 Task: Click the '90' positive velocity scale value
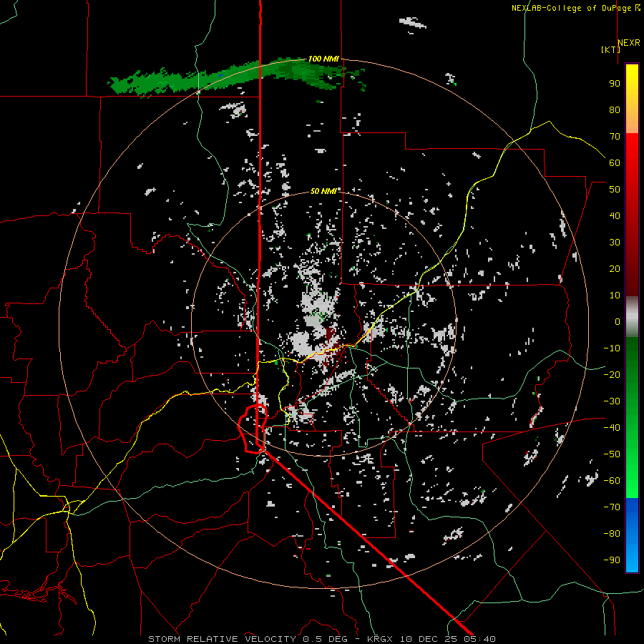pos(615,84)
